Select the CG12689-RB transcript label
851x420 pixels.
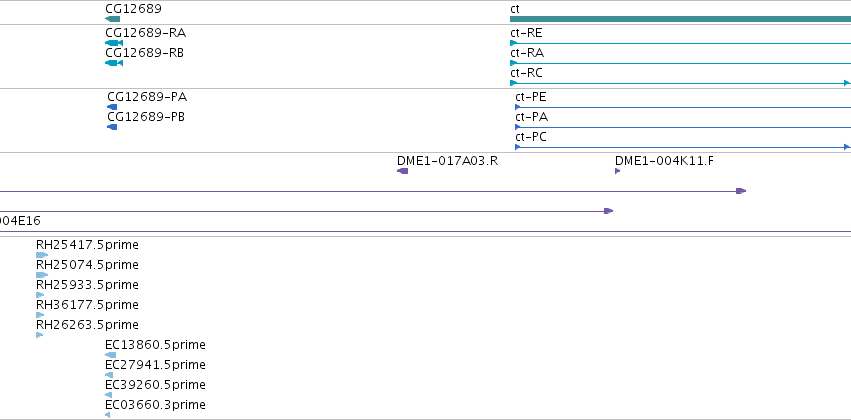click(144, 53)
